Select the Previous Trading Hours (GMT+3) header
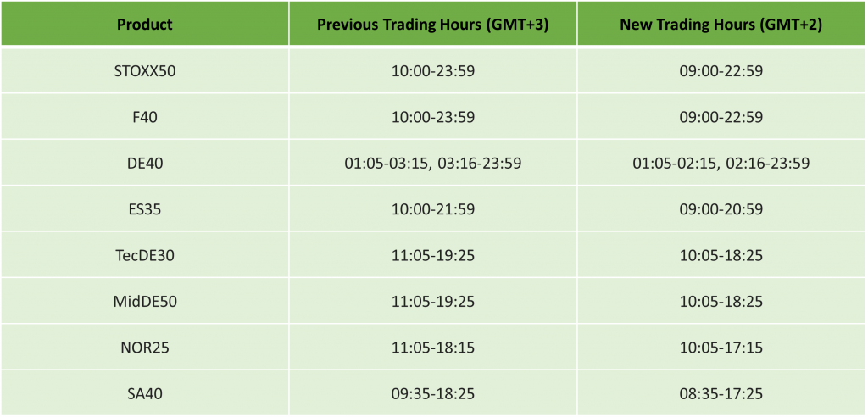This screenshot has height=417, width=868. (432, 24)
